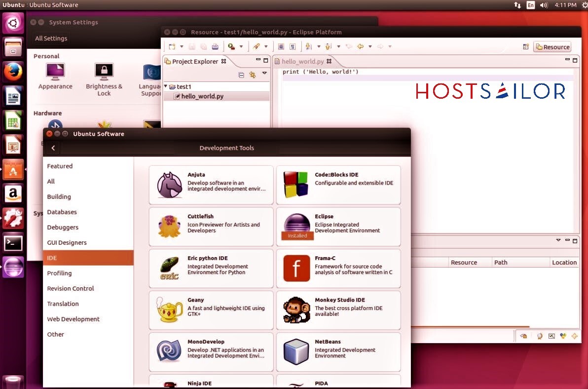Image resolution: width=588 pixels, height=389 pixels.
Task: Switch to the hello_world.py editor tab
Action: tap(302, 61)
